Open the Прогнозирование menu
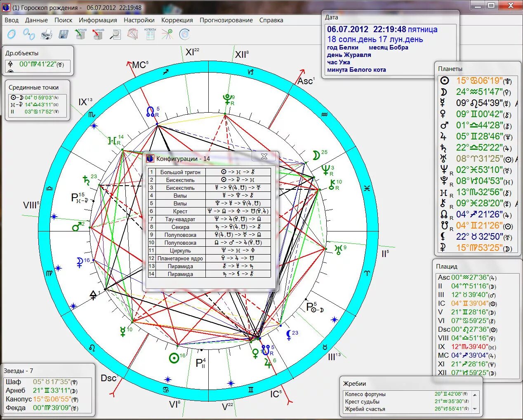 pyautogui.click(x=226, y=20)
